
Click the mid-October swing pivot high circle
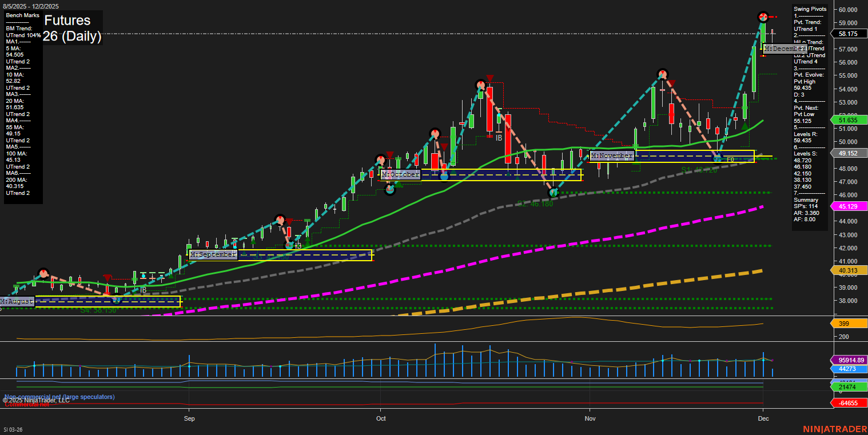coord(481,85)
